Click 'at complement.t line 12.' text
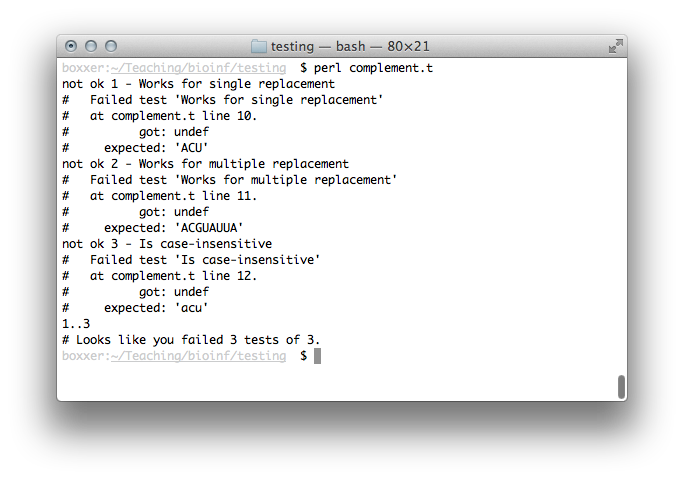 pyautogui.click(x=173, y=276)
